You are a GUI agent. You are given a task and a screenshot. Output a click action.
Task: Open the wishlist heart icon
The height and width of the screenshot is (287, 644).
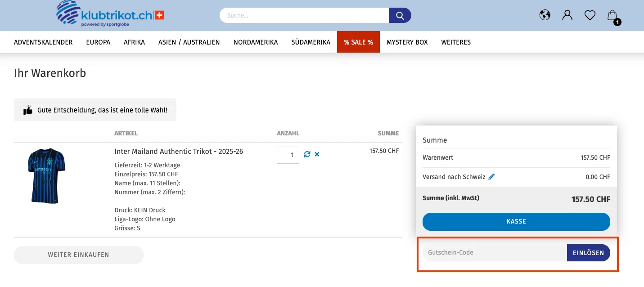(x=590, y=15)
